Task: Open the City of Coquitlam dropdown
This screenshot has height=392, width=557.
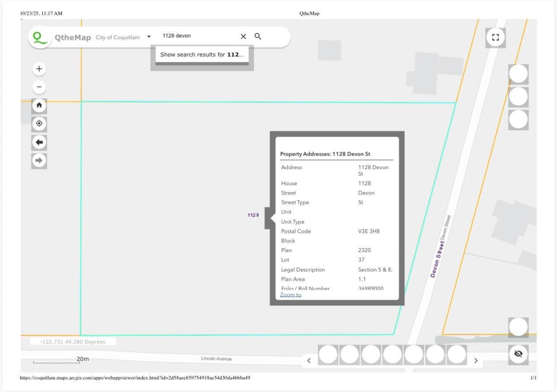Action: 149,37
